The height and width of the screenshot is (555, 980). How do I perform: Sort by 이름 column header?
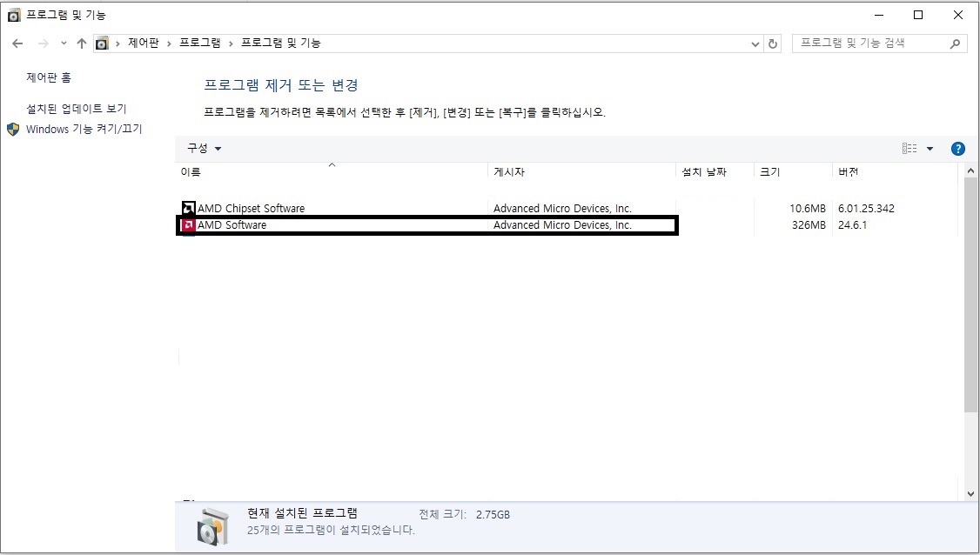(332, 171)
